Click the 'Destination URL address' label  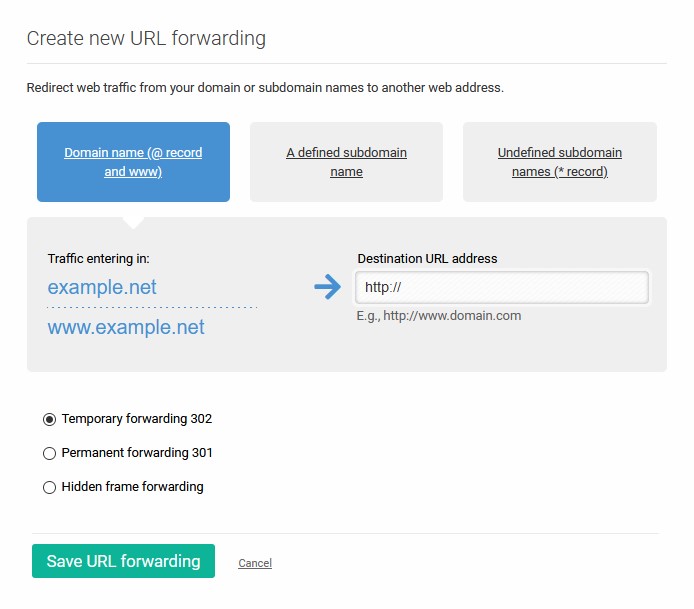pos(428,258)
